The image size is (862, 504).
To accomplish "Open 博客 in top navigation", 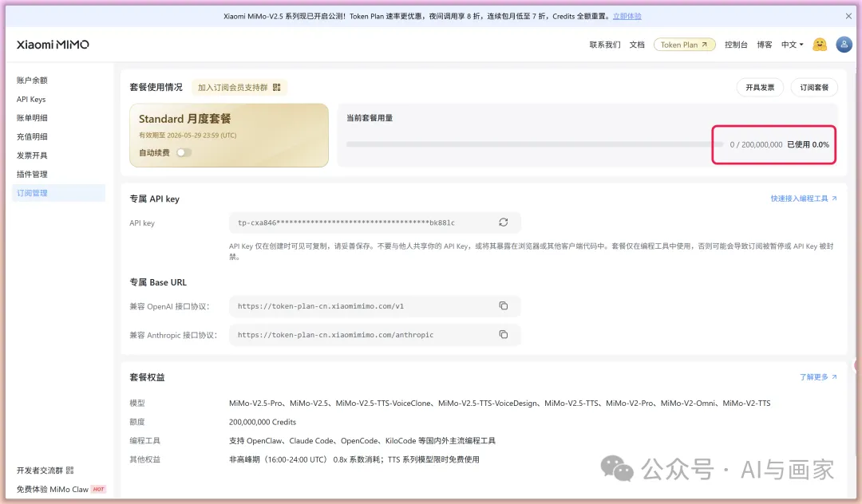I will tap(764, 45).
